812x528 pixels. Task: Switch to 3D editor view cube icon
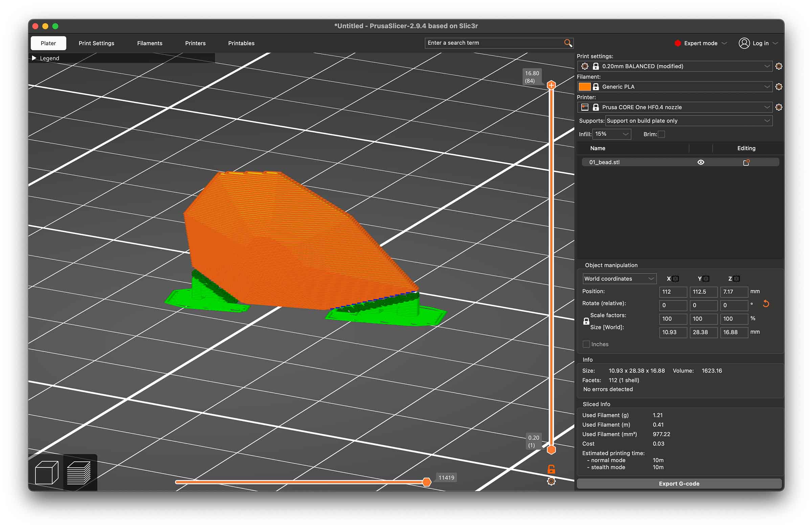pyautogui.click(x=46, y=473)
